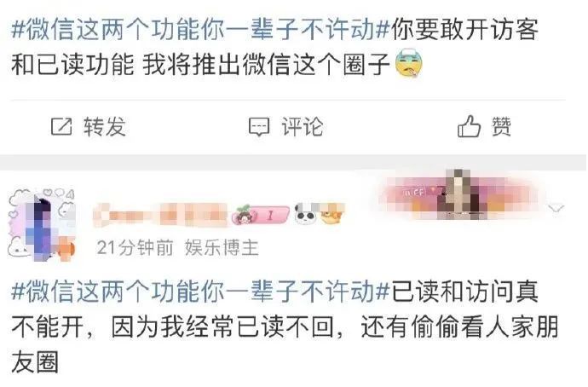Viewport: 588px width, 387px height.
Task: Click the orange badge icon next to panda
Action: [331, 214]
